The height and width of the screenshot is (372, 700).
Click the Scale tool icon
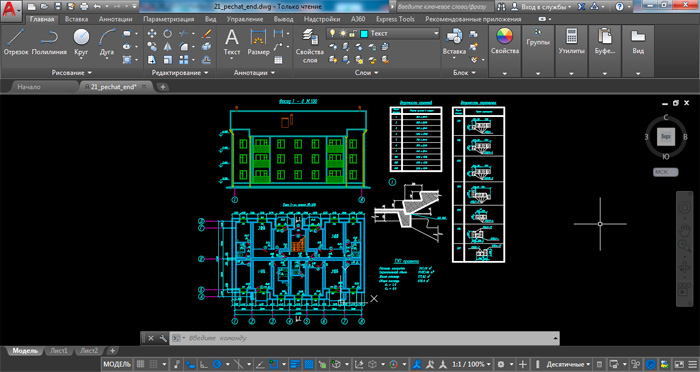(x=167, y=59)
